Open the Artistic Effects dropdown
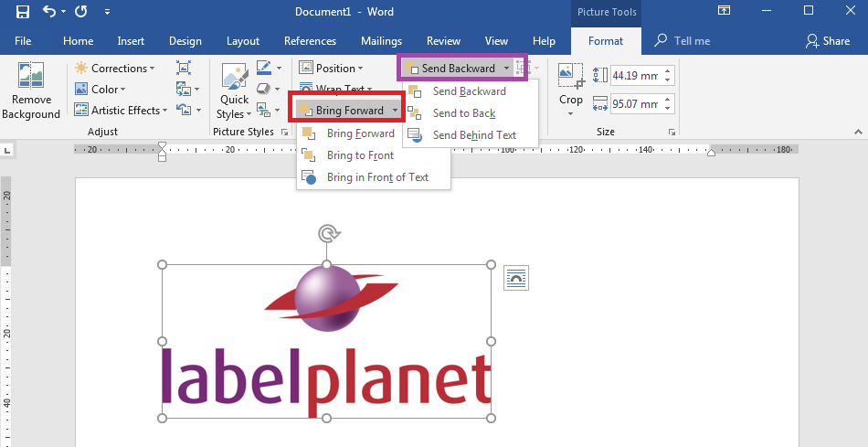The width and height of the screenshot is (868, 447). pyautogui.click(x=121, y=111)
